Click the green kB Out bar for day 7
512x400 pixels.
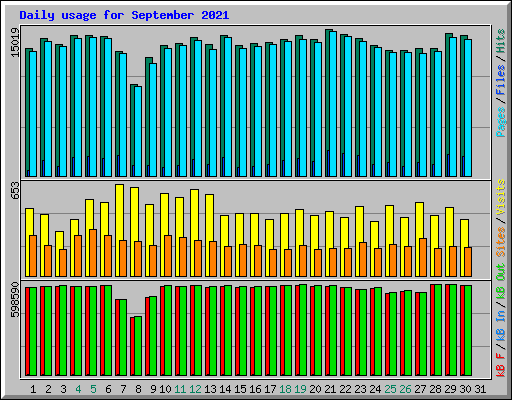[123, 338]
